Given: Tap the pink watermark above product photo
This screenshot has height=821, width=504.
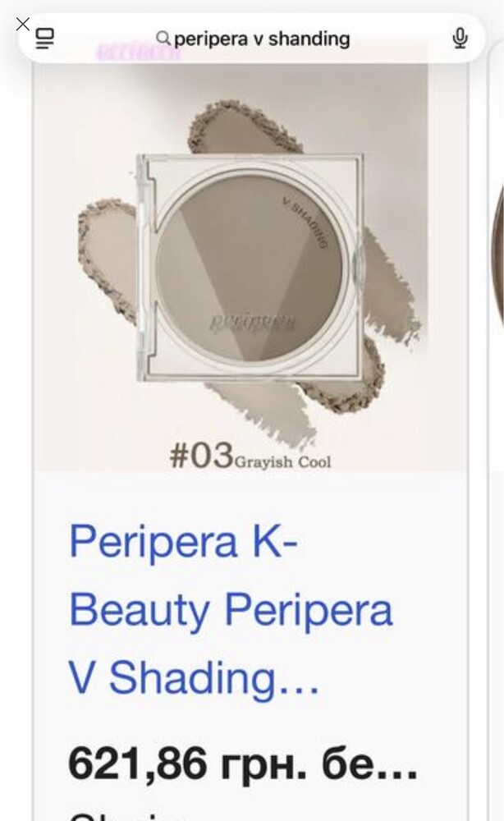Looking at the screenshot, I should (x=138, y=53).
